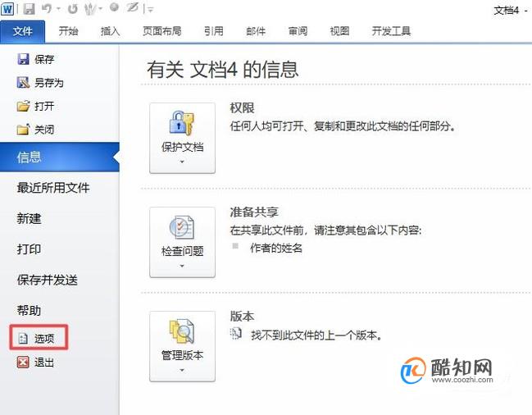Click the 检查问题 checklist icon

[x=182, y=227]
